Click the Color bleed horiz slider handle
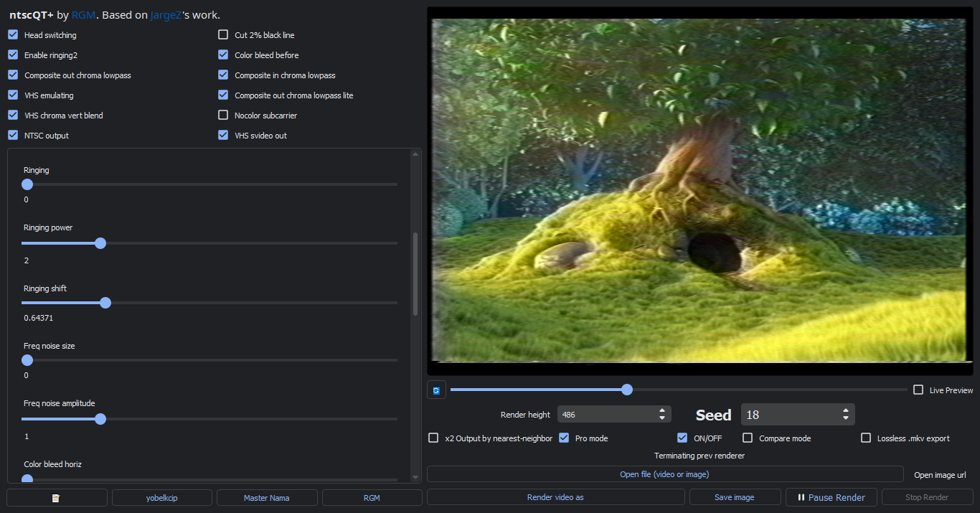Screen dimensions: 980x513 pos(27,479)
